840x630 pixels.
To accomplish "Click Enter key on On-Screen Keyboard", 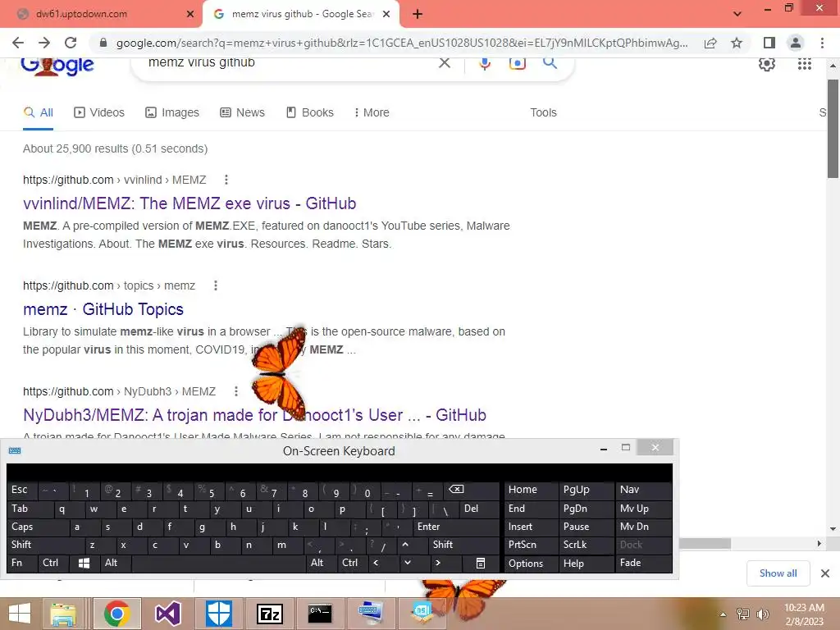I will point(456,527).
